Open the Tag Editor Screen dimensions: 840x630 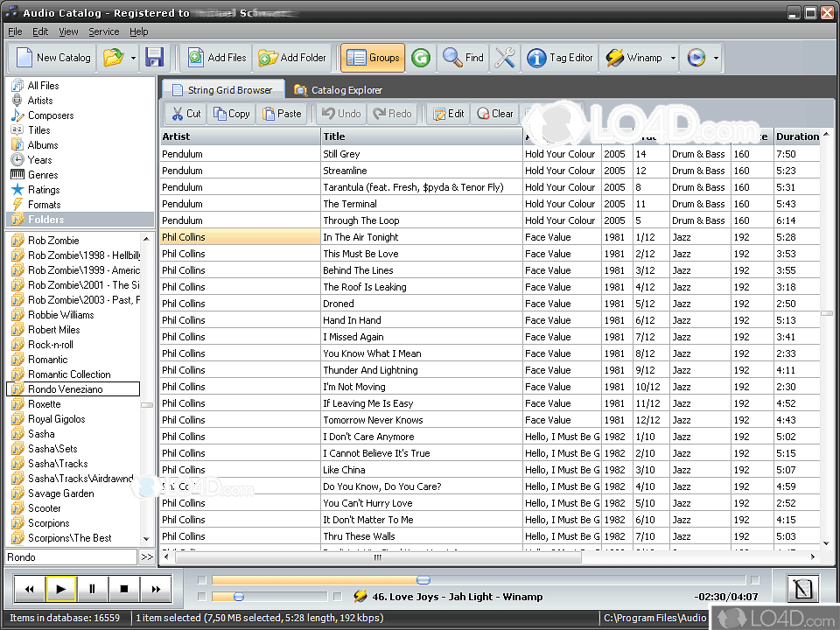[x=561, y=57]
